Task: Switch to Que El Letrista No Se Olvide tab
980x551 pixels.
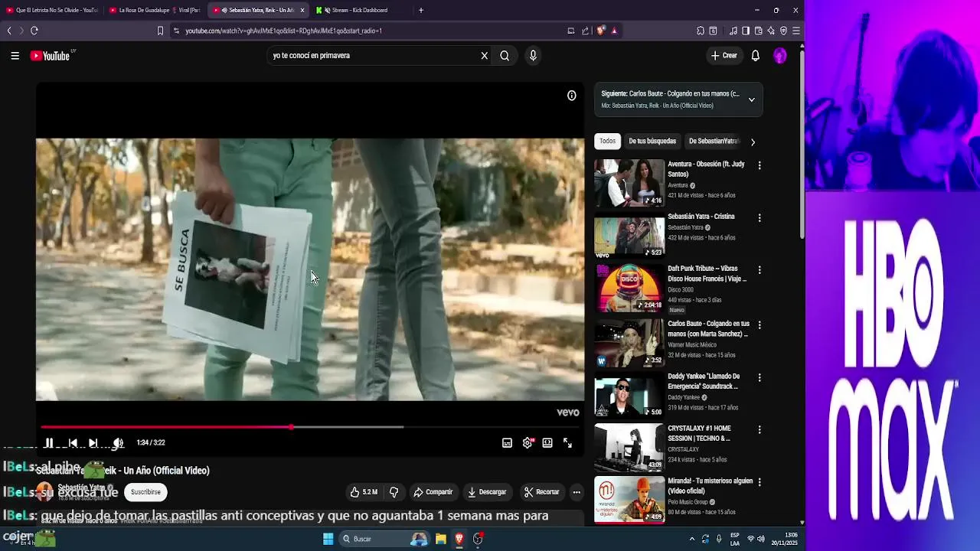Action: [52, 10]
